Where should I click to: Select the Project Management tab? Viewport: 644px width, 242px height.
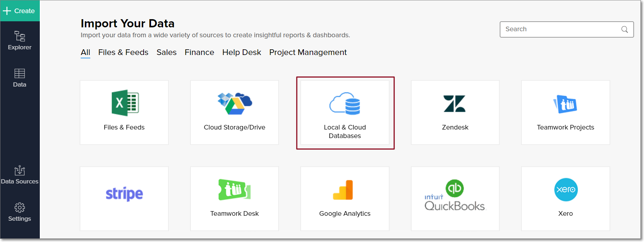308,53
